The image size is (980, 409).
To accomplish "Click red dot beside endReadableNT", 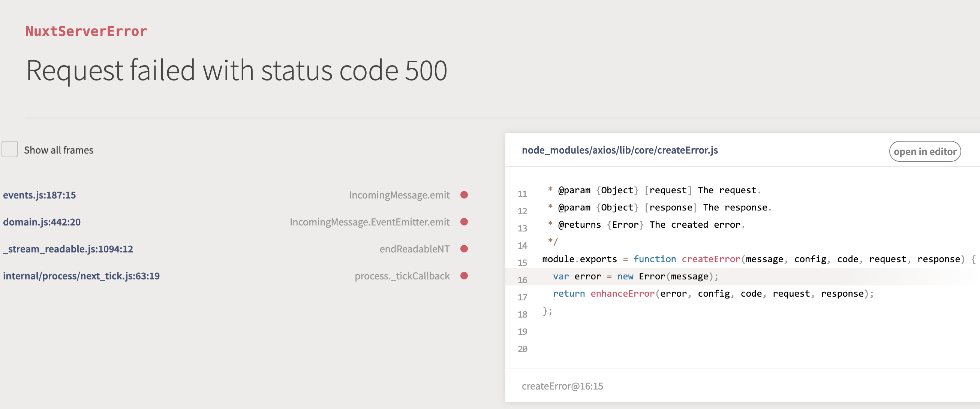I will point(464,249).
